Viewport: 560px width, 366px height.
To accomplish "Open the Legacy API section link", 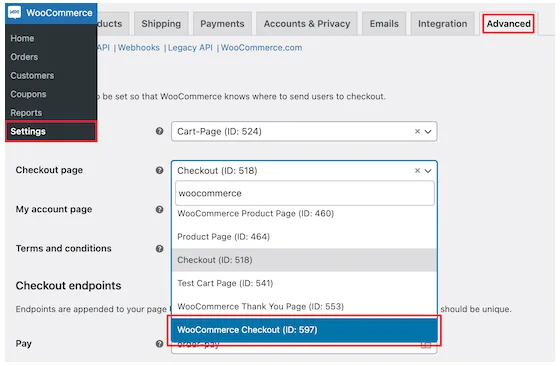I will (190, 47).
